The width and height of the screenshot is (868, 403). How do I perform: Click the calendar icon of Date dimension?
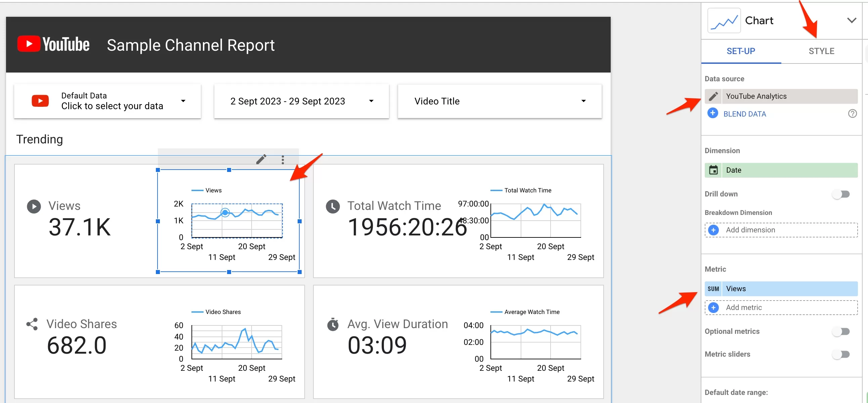coord(713,170)
